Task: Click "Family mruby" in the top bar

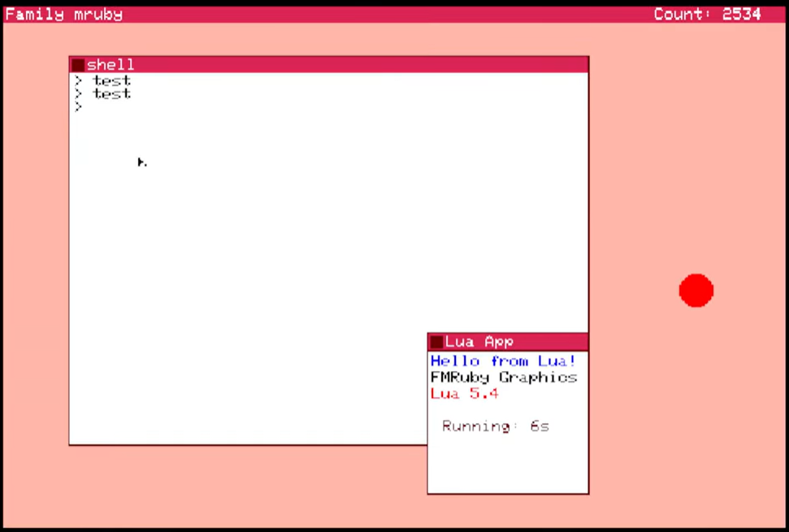Action: pyautogui.click(x=63, y=14)
